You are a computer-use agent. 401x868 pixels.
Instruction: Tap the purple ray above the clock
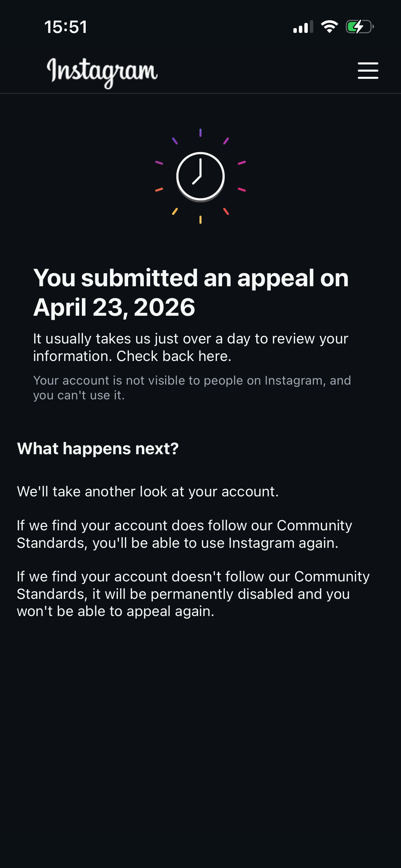coord(200,133)
